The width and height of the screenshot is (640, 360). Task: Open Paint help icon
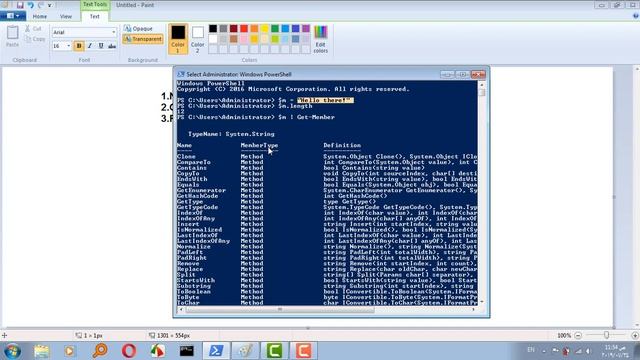636,16
